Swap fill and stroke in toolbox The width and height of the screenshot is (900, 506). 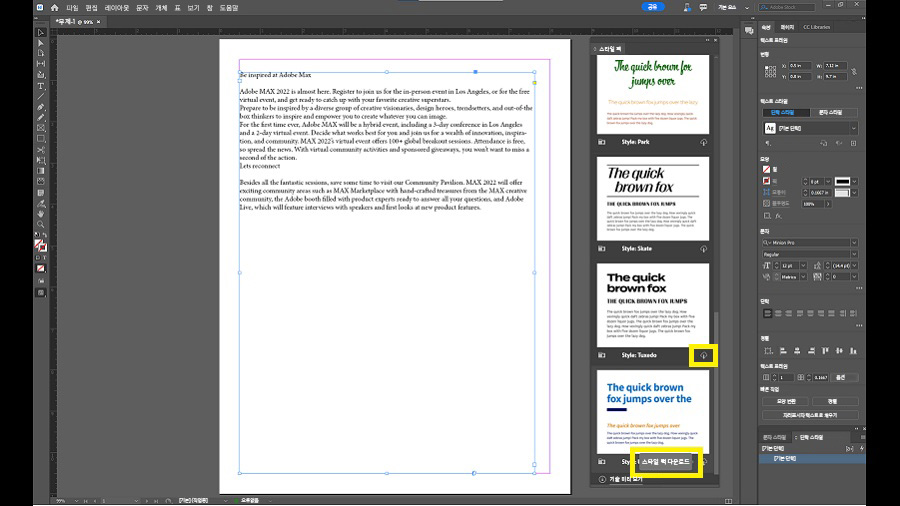[x=45, y=235]
